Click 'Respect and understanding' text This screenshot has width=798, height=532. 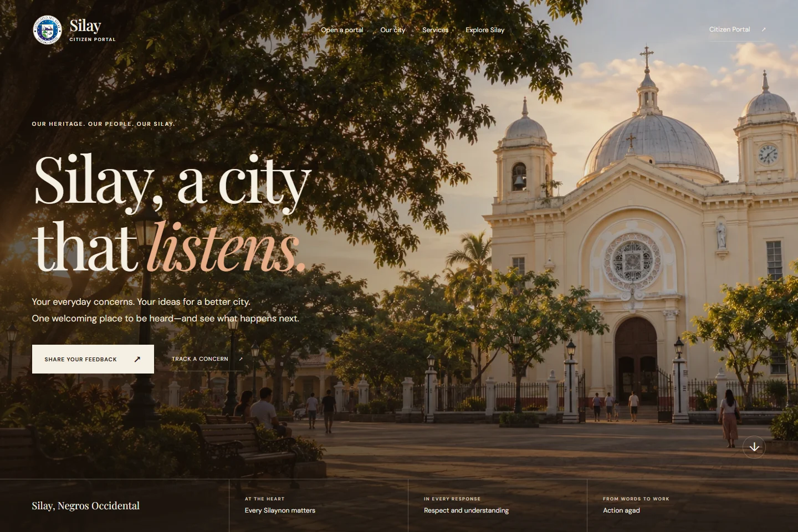click(466, 510)
